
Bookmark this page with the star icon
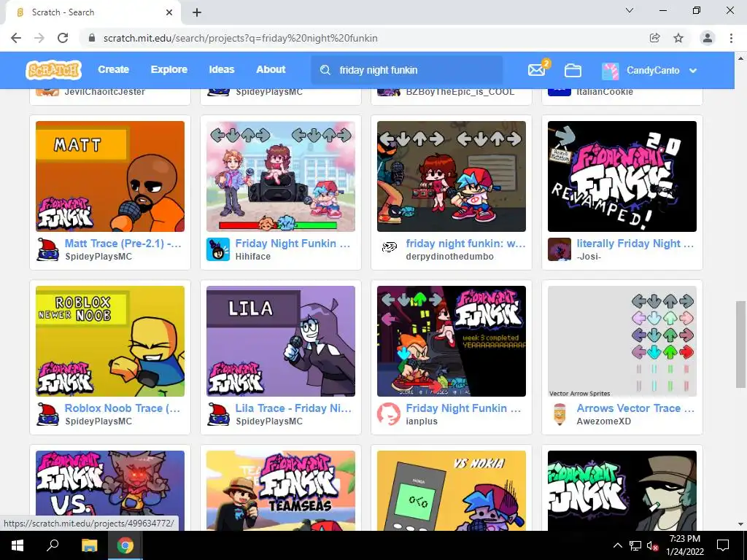click(x=678, y=38)
